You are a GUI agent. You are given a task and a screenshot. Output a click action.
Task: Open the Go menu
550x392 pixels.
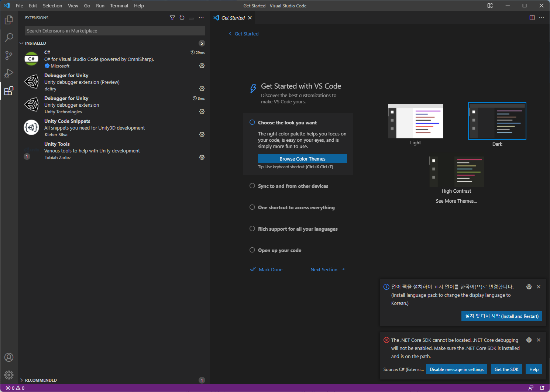(87, 6)
